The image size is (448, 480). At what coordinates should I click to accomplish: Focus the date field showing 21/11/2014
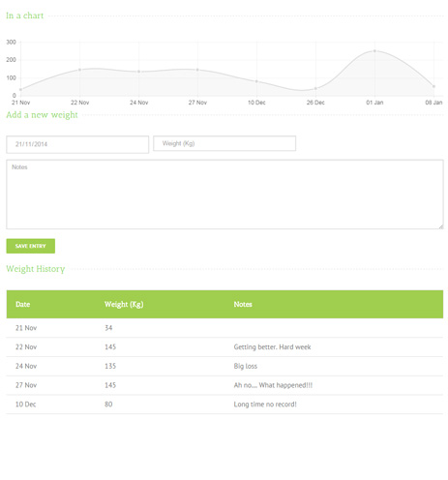(x=77, y=144)
